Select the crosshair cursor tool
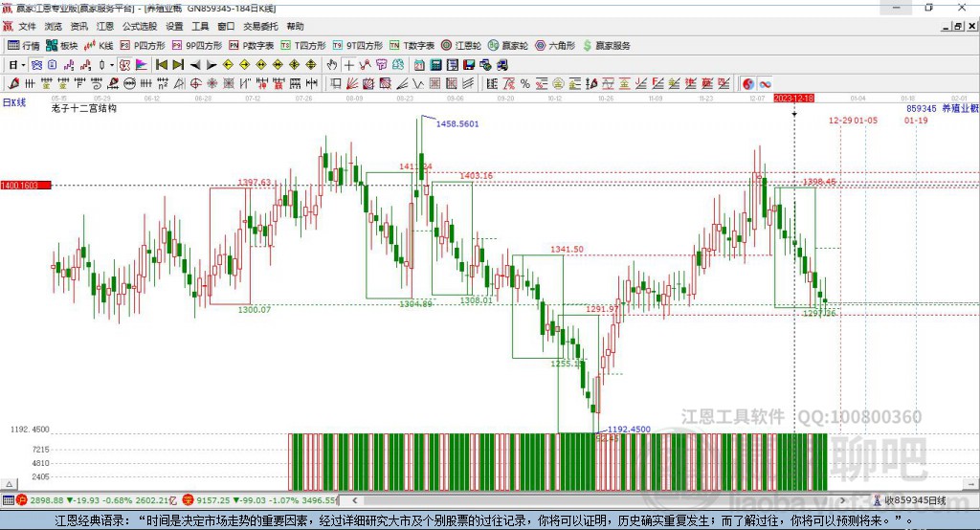Screen dimensions: 980x530 pos(348,64)
